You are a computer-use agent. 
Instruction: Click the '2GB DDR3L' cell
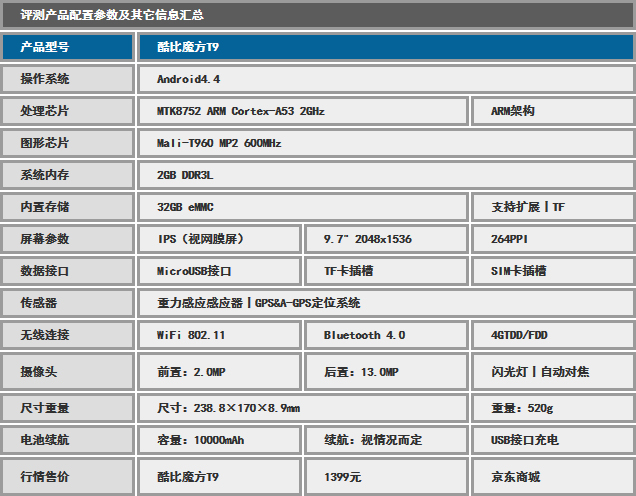pyautogui.click(x=386, y=175)
